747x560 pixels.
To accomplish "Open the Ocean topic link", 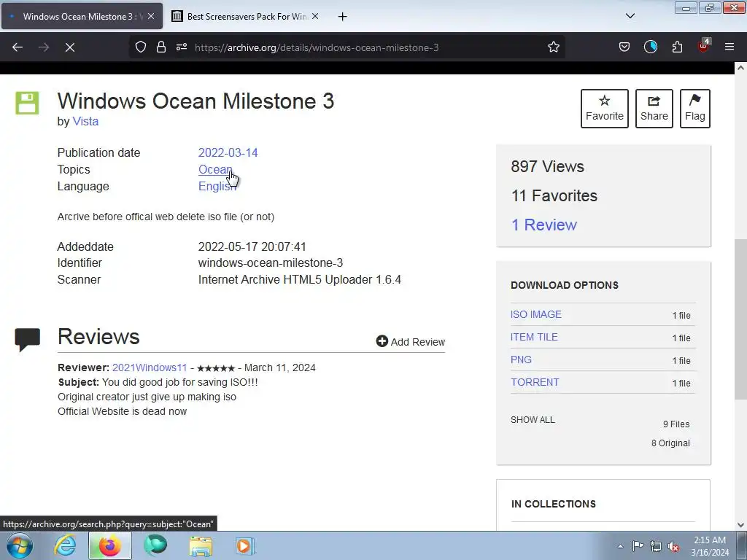I will (x=215, y=169).
